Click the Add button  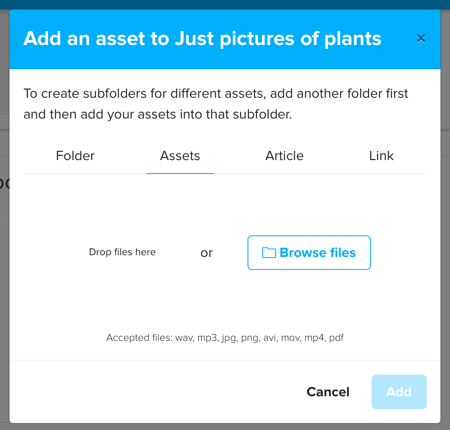pyautogui.click(x=399, y=392)
